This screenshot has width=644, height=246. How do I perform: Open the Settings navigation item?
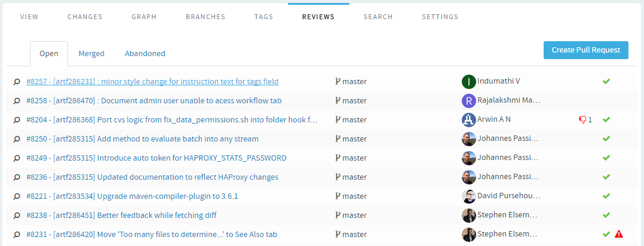pyautogui.click(x=440, y=17)
